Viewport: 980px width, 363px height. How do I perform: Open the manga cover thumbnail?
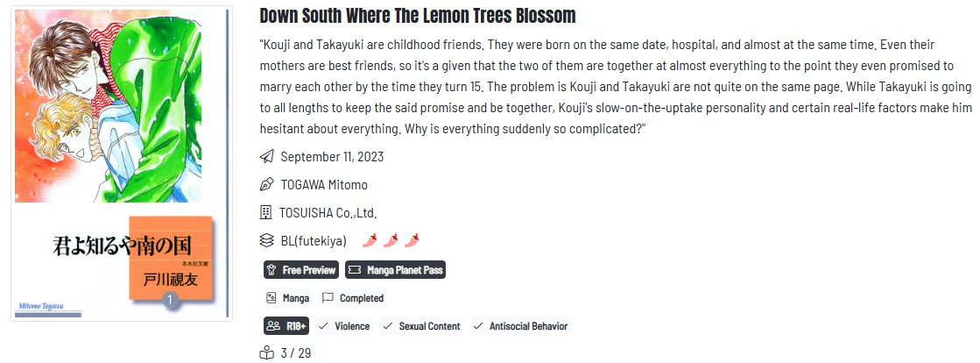(121, 163)
